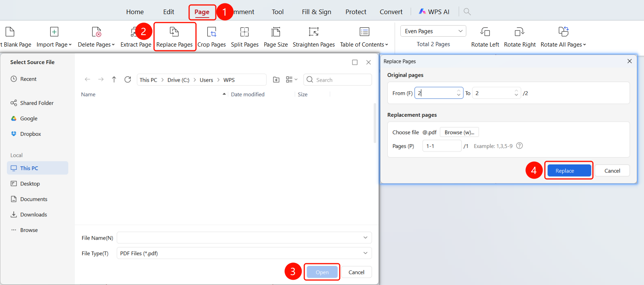Go up one folder level
Viewport: 644px width, 285px height.
point(114,79)
